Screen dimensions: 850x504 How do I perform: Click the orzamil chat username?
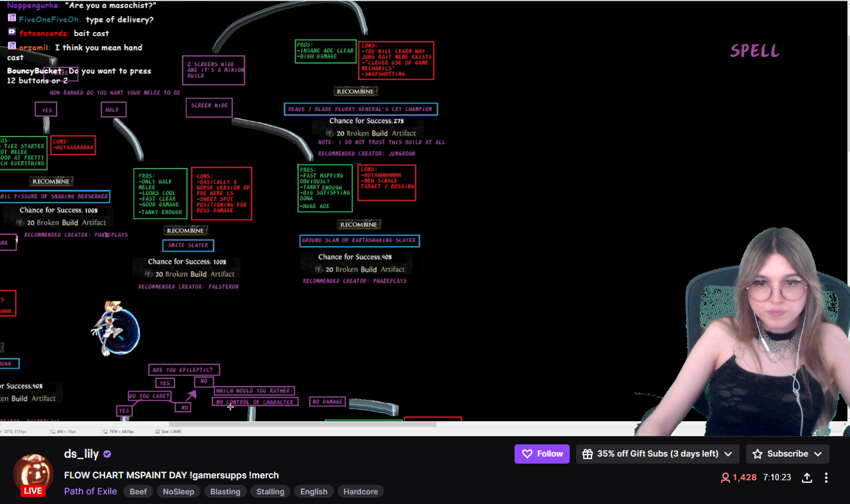coord(35,47)
